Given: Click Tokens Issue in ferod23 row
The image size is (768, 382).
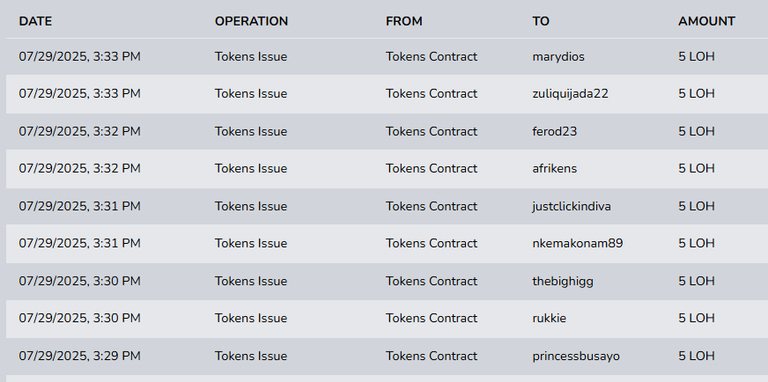Looking at the screenshot, I should 251,131.
